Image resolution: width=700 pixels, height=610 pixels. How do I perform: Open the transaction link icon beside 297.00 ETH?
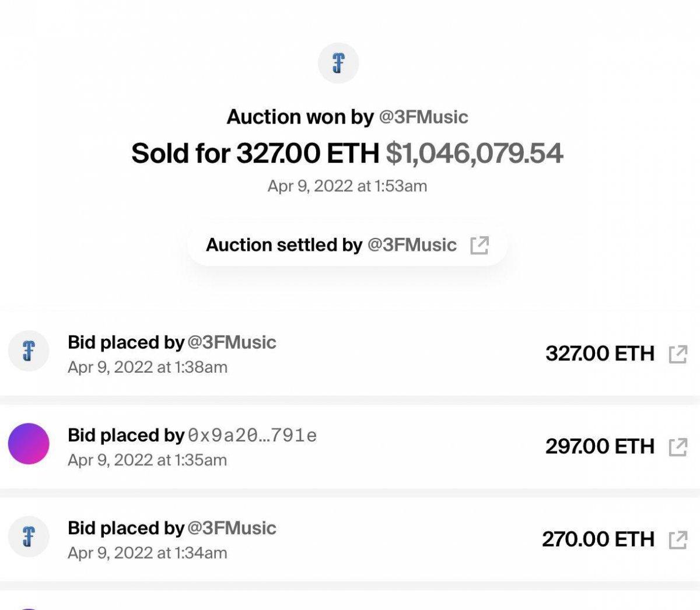pos(678,447)
